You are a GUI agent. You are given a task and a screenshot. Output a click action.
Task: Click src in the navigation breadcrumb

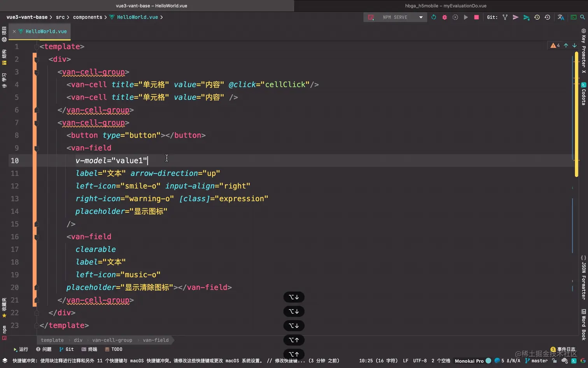coord(60,17)
